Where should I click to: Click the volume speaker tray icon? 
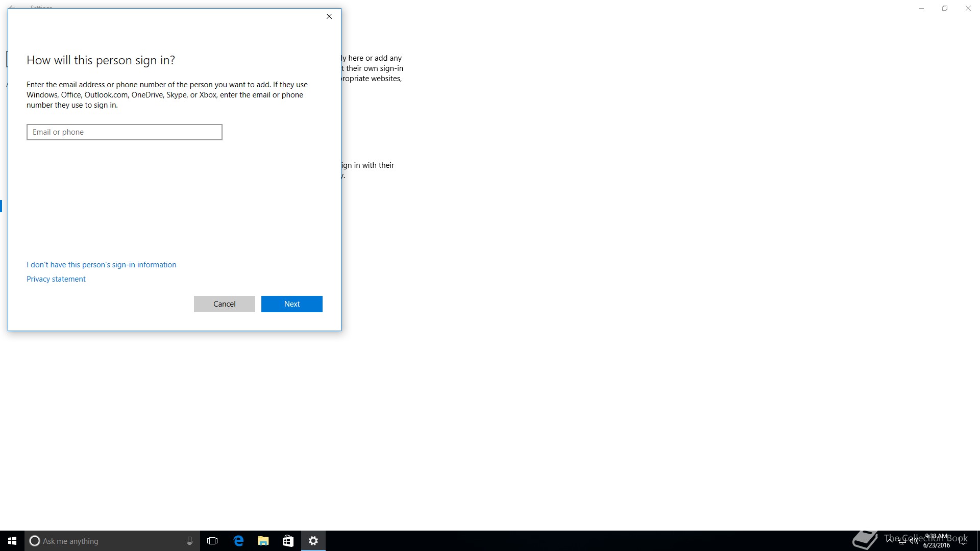click(914, 541)
